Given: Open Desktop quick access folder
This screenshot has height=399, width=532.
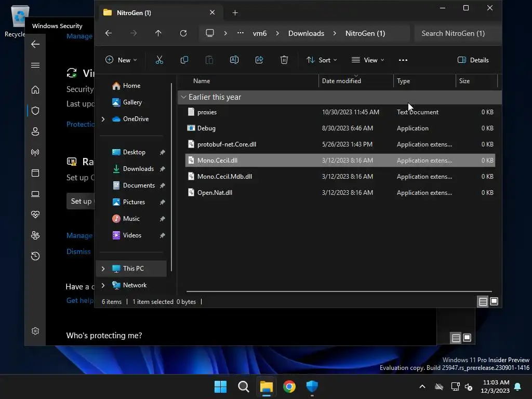Looking at the screenshot, I should (x=134, y=152).
